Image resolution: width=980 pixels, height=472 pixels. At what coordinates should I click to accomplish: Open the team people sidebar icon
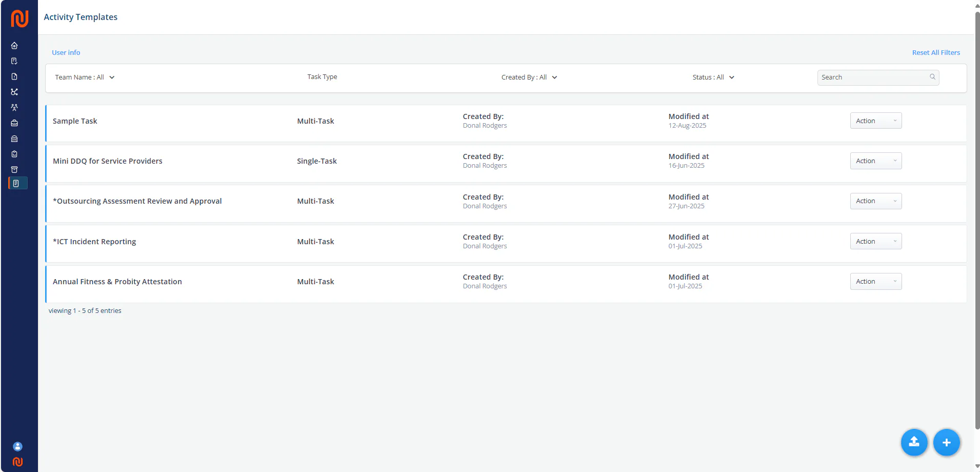14,107
